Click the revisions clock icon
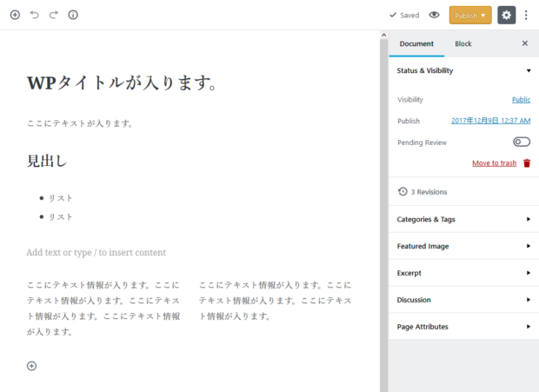 (x=403, y=191)
